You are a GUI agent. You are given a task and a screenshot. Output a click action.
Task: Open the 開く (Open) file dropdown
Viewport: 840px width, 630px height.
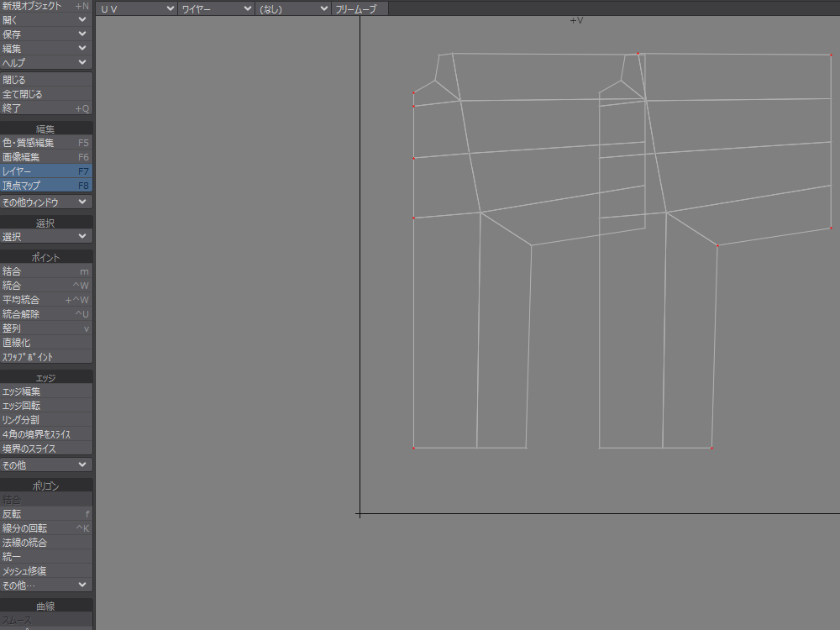(45, 19)
